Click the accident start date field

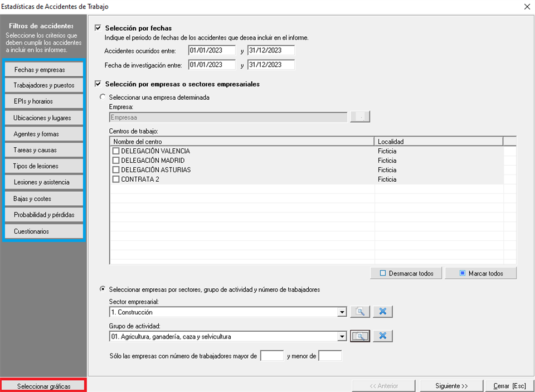(x=211, y=50)
